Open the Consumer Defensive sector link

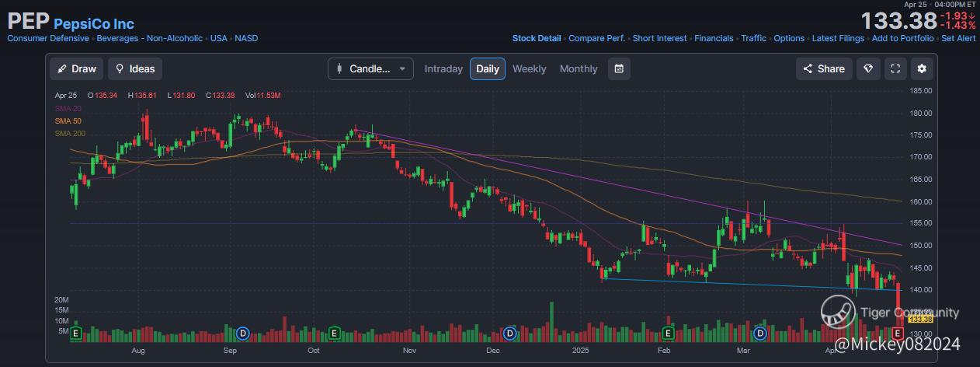click(48, 38)
